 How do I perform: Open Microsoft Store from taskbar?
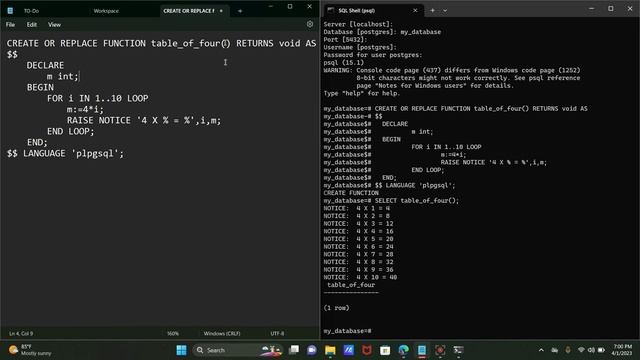pyautogui.click(x=385, y=350)
